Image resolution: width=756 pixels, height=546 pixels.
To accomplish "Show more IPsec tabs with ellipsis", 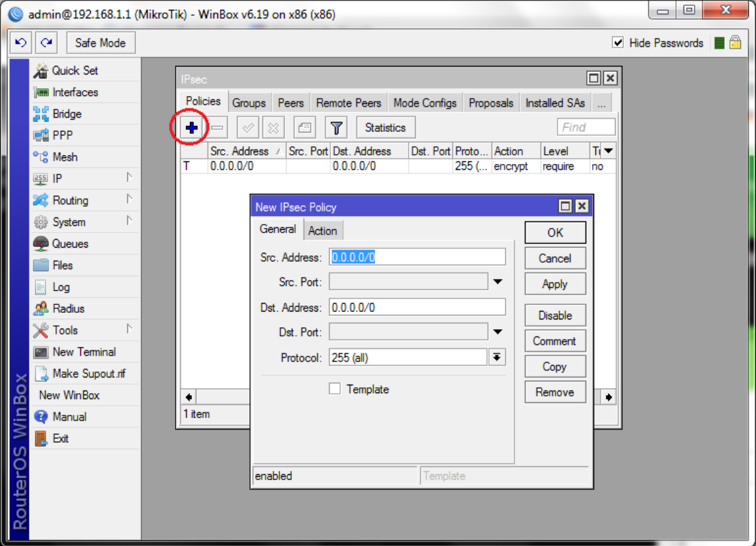I will [x=601, y=103].
